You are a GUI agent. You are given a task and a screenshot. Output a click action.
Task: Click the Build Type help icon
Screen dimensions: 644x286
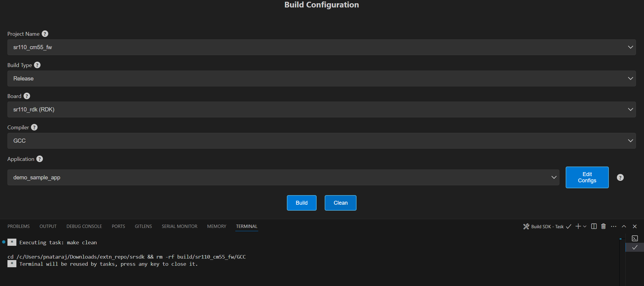click(x=37, y=65)
